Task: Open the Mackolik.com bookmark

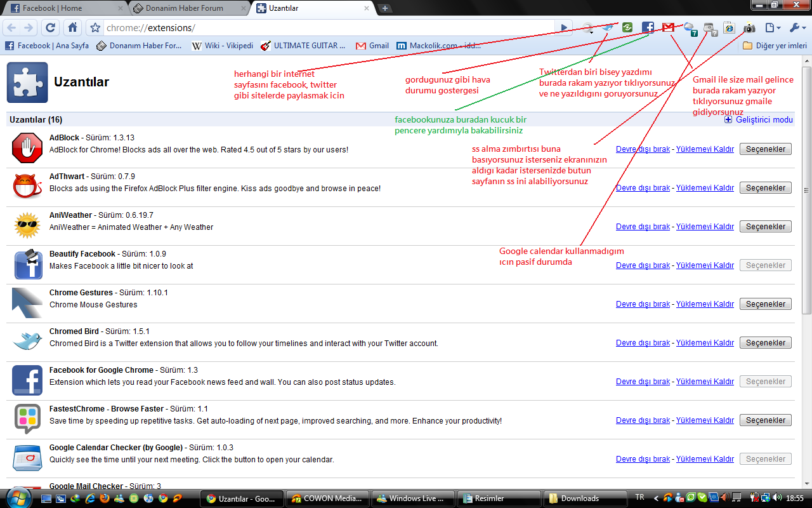Action: point(438,46)
